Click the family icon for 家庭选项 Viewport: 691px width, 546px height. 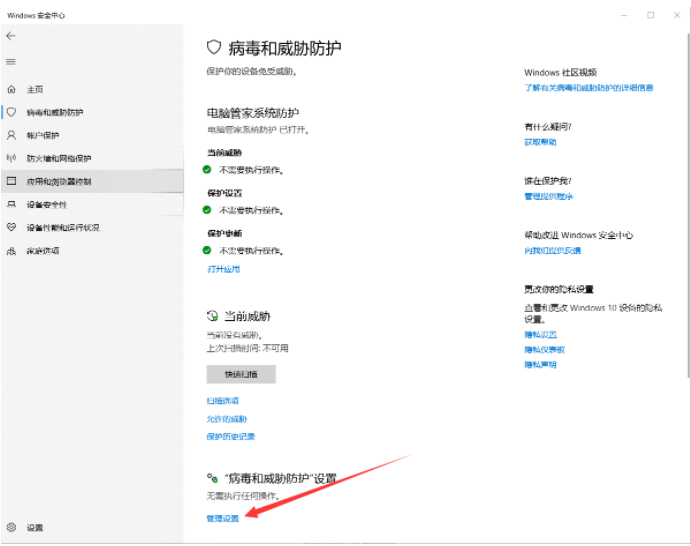(x=11, y=251)
